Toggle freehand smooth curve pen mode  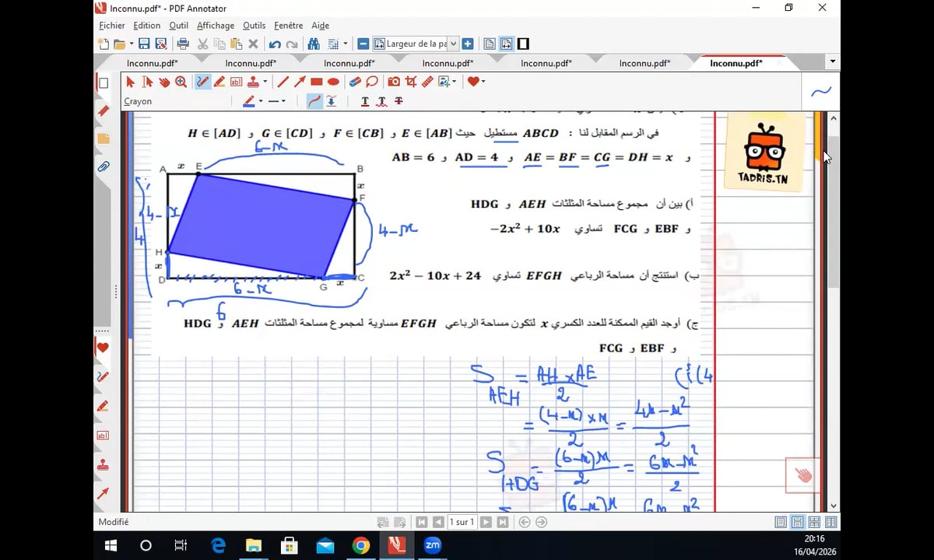314,101
